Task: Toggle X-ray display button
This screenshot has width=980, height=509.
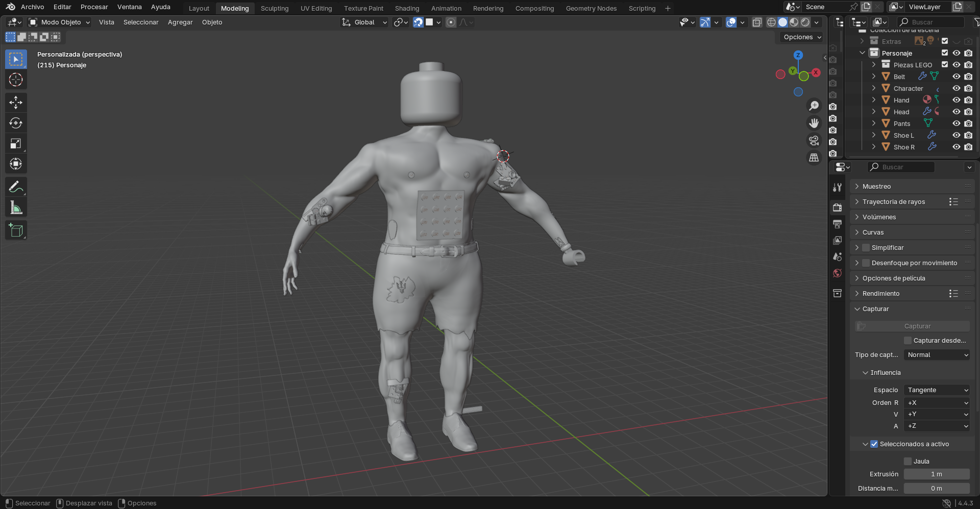Action: tap(757, 22)
